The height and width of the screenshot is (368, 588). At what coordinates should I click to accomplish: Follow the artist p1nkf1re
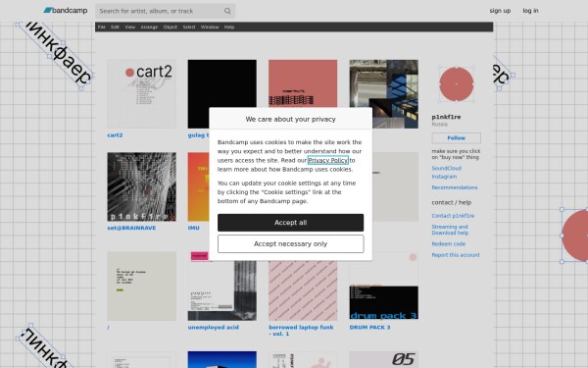point(456,138)
